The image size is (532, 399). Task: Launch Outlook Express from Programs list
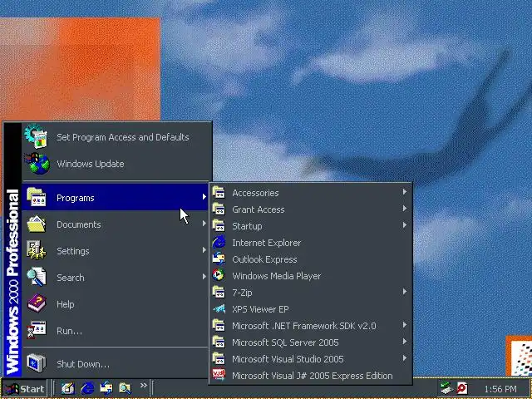[x=310, y=259]
